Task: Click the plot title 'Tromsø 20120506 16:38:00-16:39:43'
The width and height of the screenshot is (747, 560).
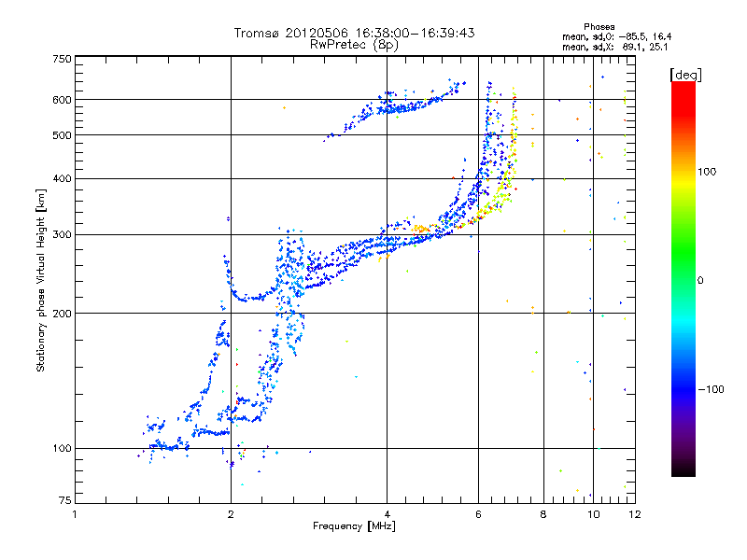Action: click(354, 33)
